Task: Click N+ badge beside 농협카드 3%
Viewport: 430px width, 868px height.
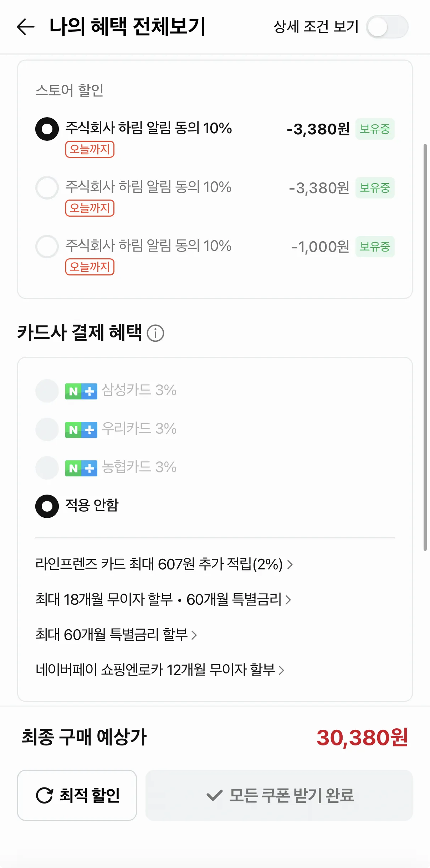Action: click(81, 468)
